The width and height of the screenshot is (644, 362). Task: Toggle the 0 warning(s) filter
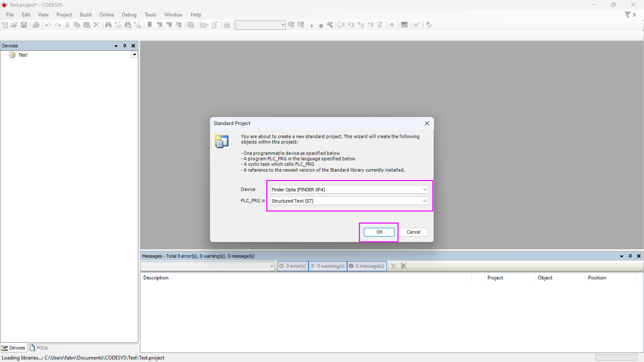327,266
